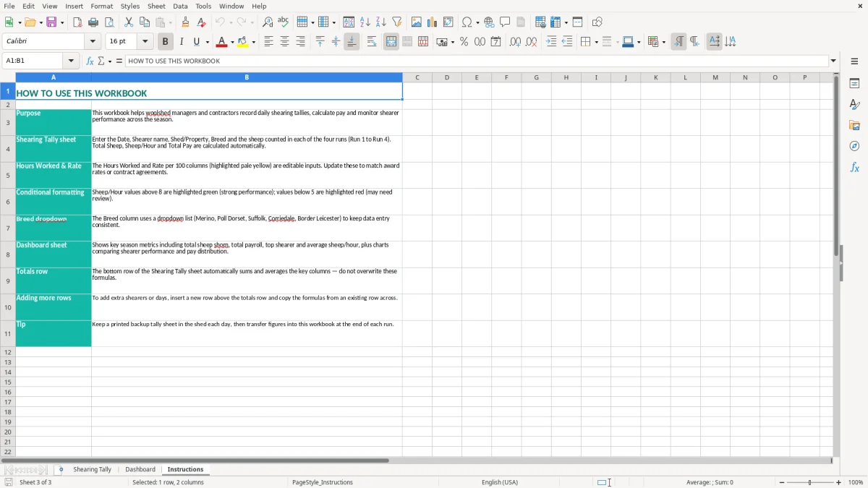Open the Calibri font name dropdown

click(93, 42)
